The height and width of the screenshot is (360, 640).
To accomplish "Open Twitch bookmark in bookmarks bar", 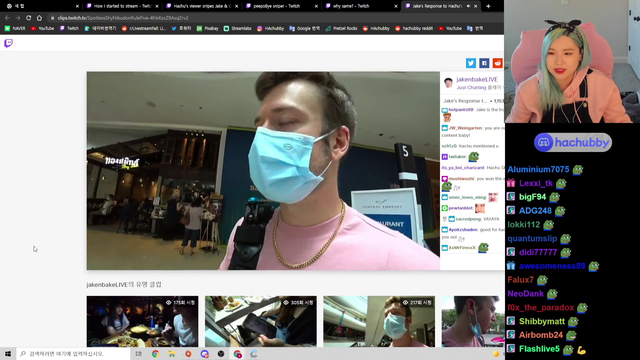I will pyautogui.click(x=69, y=29).
